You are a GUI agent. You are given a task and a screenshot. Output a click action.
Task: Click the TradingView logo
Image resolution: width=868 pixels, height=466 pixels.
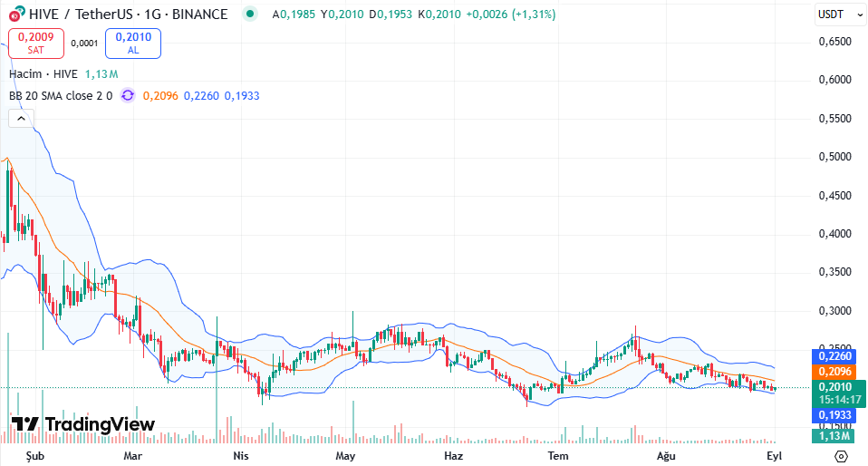point(83,424)
